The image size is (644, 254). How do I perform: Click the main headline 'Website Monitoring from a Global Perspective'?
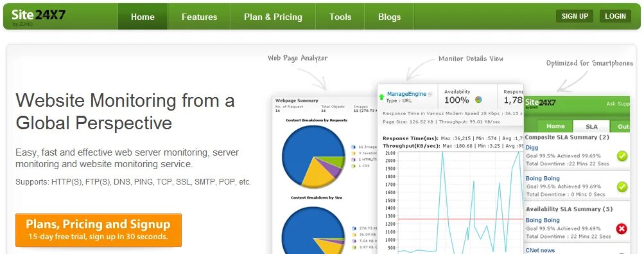[x=125, y=111]
